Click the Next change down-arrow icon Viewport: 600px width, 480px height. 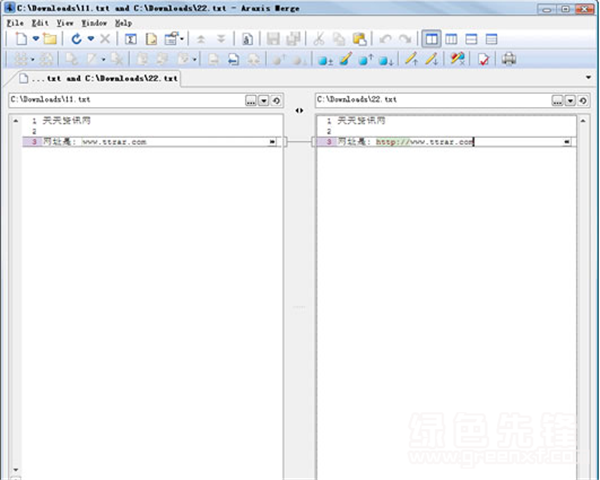tap(221, 39)
